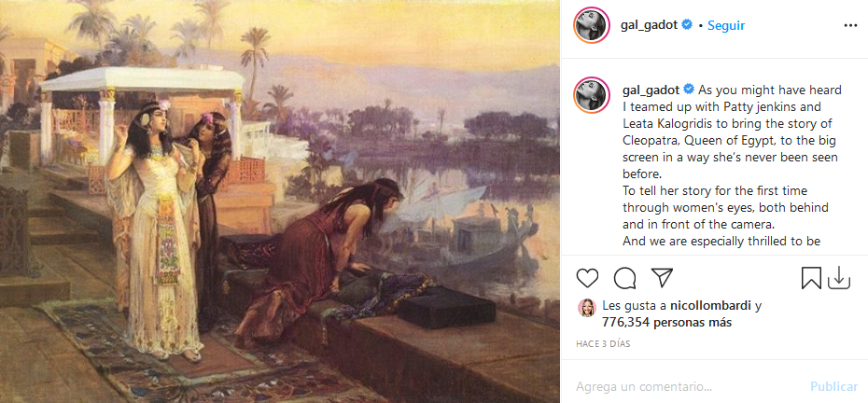
Task: Click nicollombardi's small avatar by the likes
Action: tap(587, 307)
